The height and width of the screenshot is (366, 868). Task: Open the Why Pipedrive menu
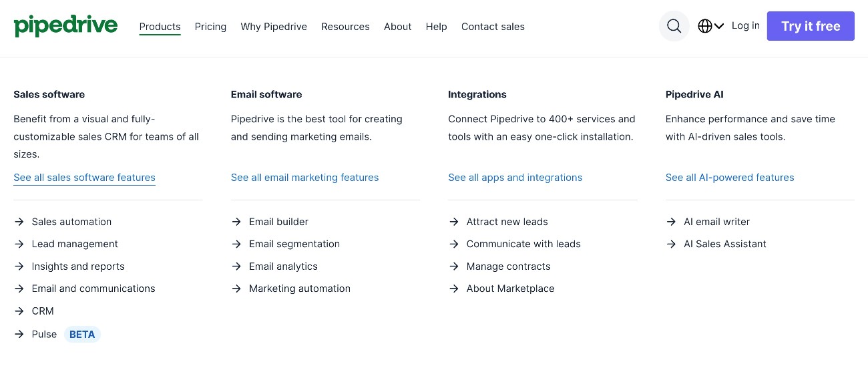click(274, 27)
